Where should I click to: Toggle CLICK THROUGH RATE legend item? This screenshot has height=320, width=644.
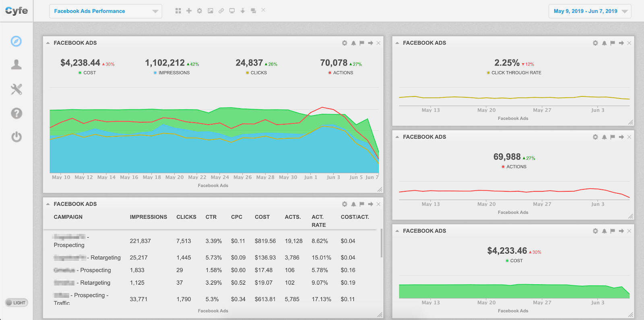[x=514, y=73]
